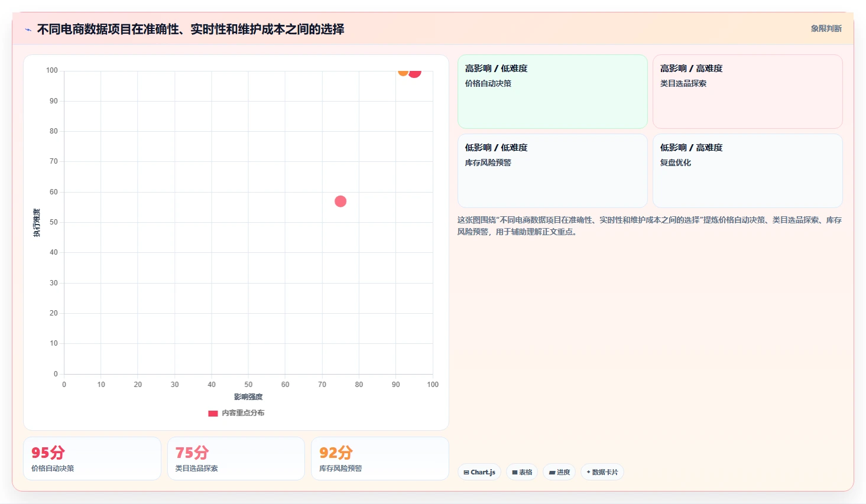Click the 内容重点分布 legend text
Viewport: 866px width, 504px height.
click(x=243, y=413)
